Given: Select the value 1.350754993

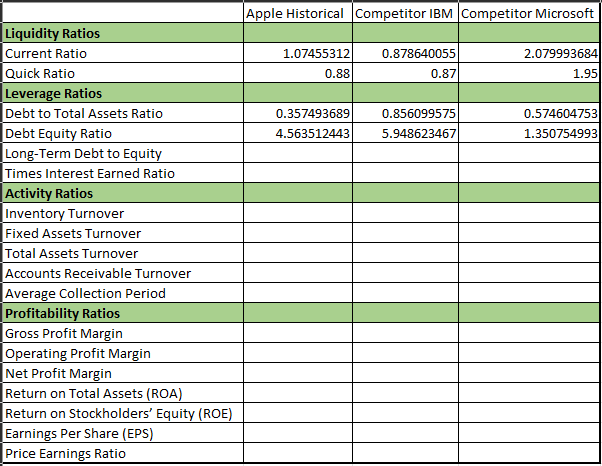Looking at the screenshot, I should point(561,134).
